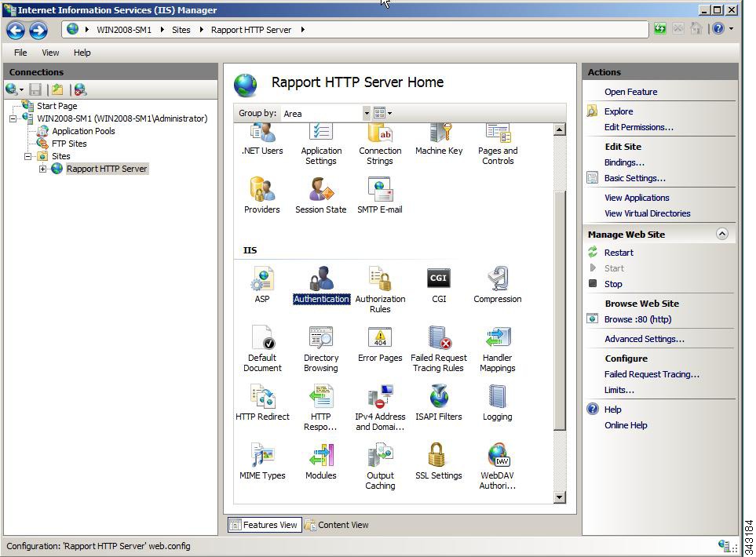Click the Edit Permissions action link
Viewport: 756px width, 557px height.
point(639,127)
